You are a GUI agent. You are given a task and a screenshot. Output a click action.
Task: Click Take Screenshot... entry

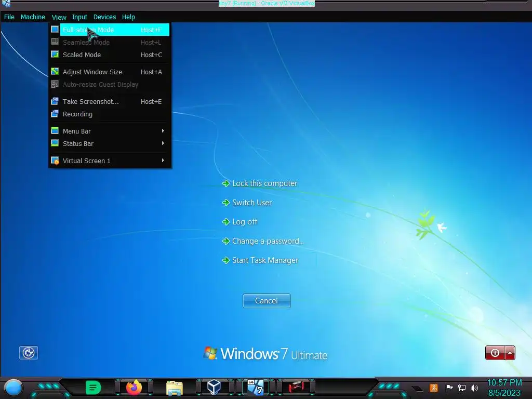[110, 101]
